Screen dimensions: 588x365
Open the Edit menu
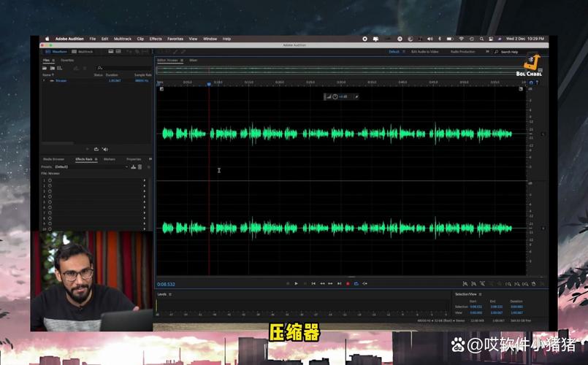(x=104, y=39)
